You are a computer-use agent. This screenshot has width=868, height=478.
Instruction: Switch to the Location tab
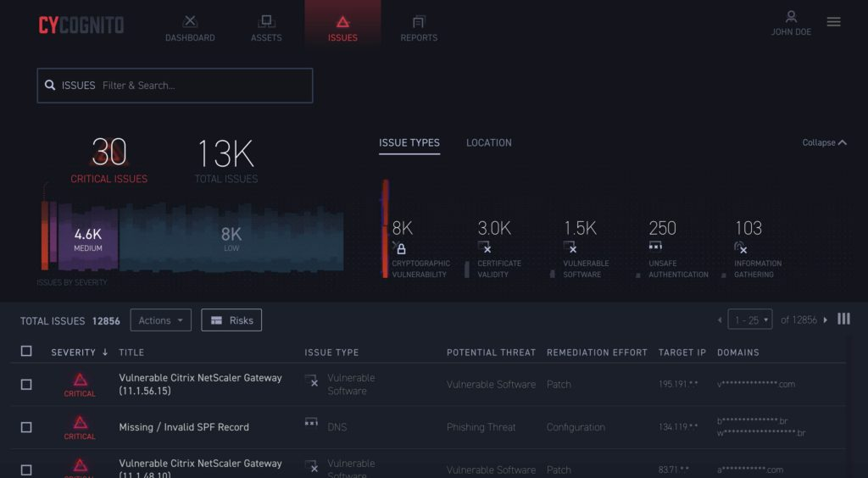[489, 142]
